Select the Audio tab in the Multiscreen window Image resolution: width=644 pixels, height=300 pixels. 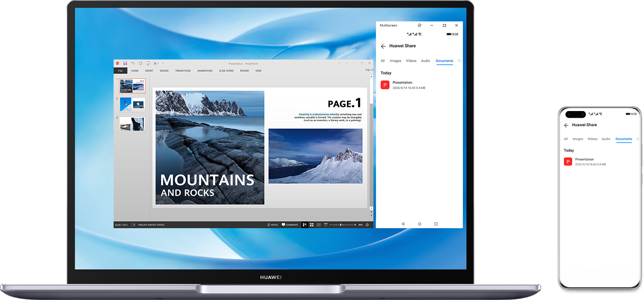[425, 61]
